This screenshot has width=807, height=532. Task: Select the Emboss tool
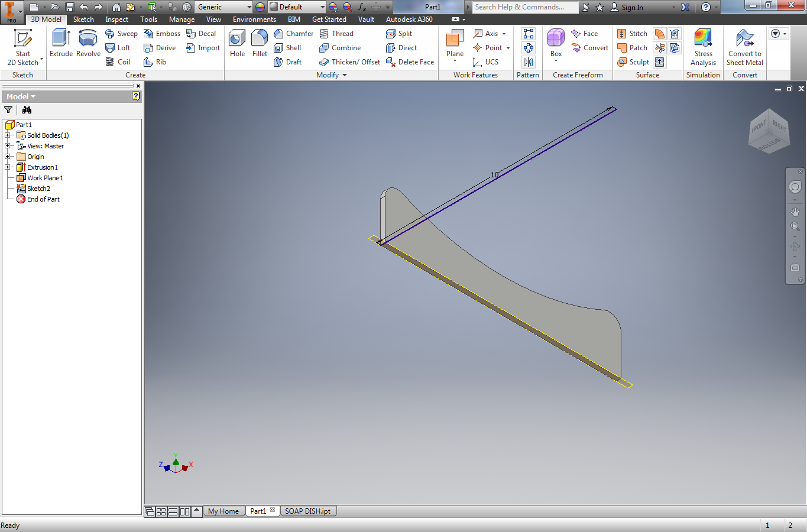tap(162, 34)
